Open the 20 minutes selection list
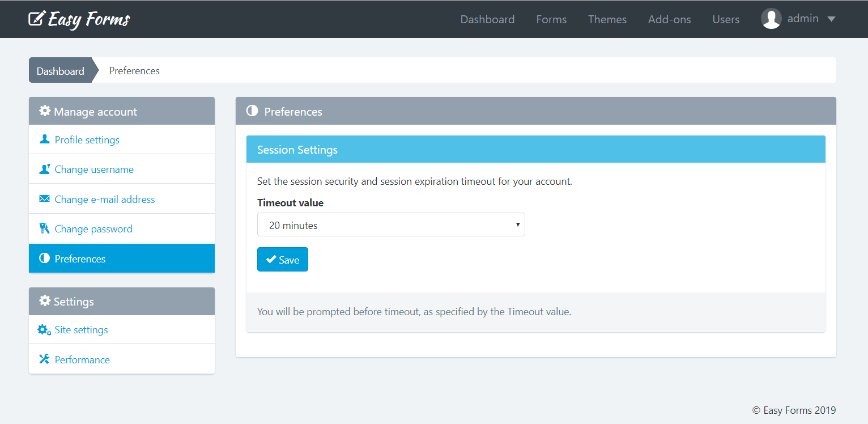 [391, 224]
